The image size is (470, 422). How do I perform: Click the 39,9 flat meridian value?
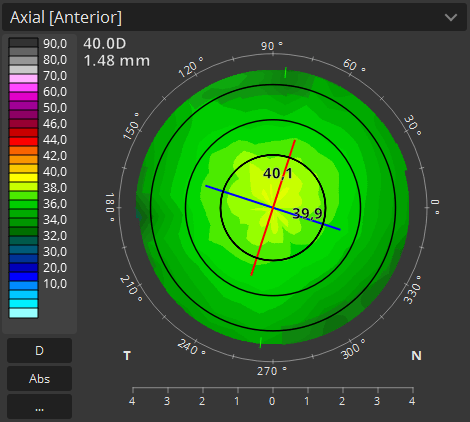tap(307, 214)
